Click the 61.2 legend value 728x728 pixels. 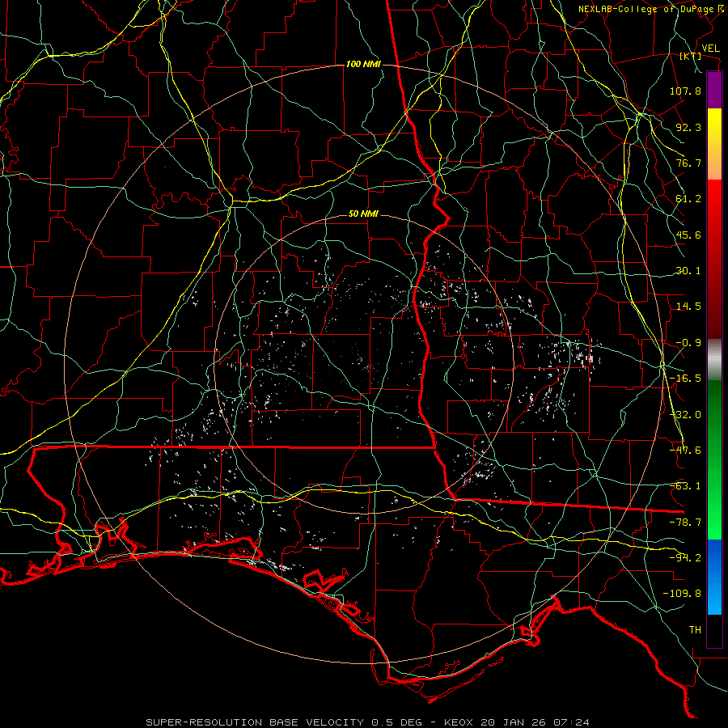click(688, 199)
